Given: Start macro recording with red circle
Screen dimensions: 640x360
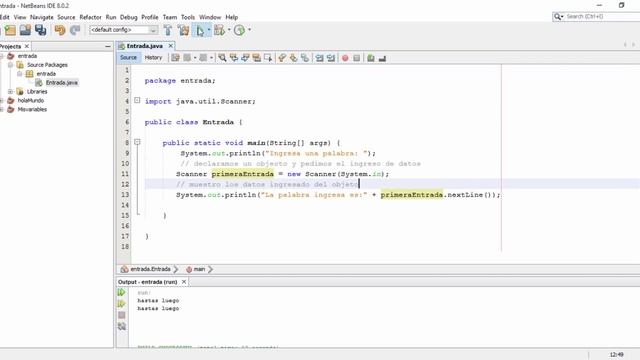Looking at the screenshot, I should (x=345, y=58).
